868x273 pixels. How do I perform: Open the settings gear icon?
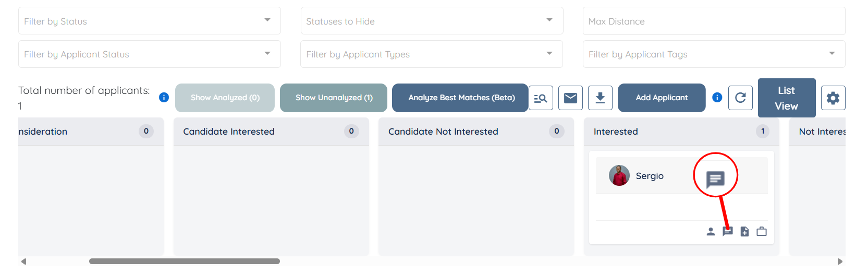pyautogui.click(x=833, y=98)
